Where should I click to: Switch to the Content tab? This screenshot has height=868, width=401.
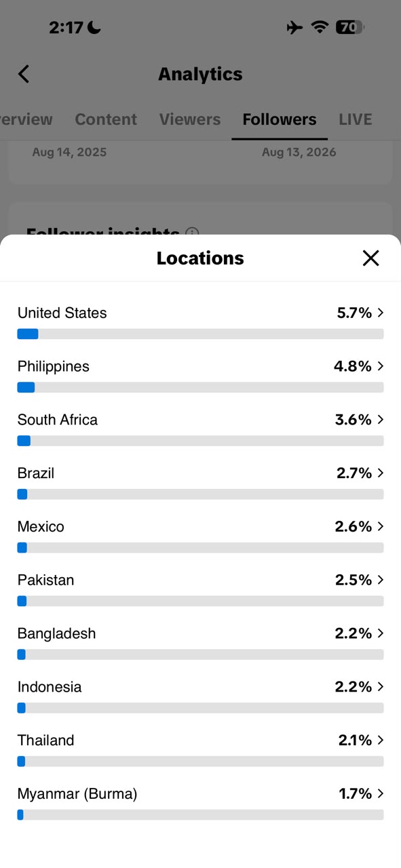click(106, 119)
